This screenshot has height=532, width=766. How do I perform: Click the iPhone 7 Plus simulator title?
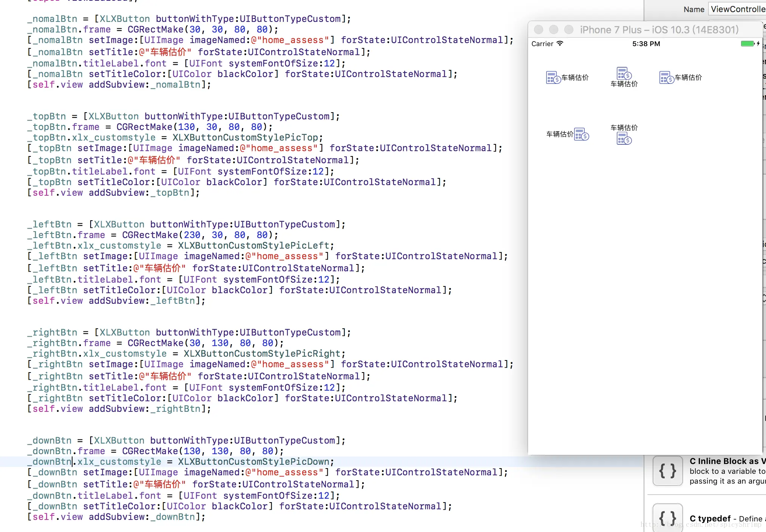[x=659, y=30]
